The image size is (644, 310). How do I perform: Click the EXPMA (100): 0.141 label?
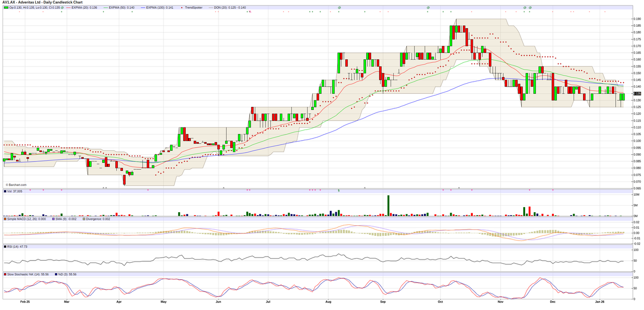pos(160,8)
